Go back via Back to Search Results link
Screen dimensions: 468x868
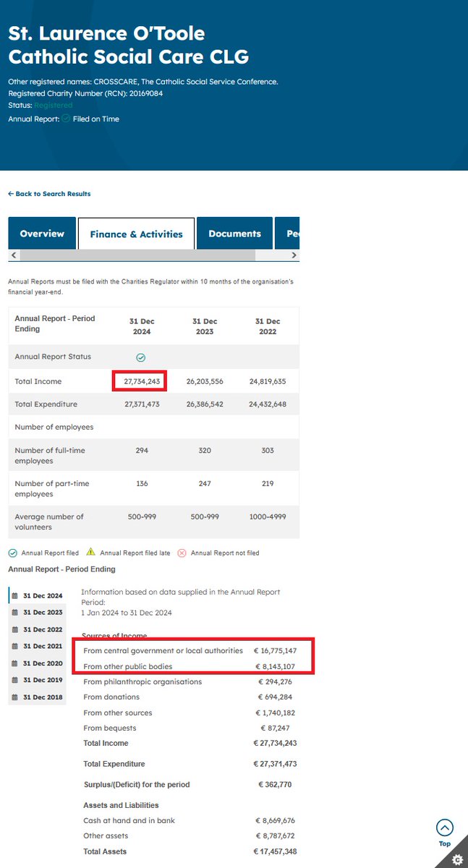[49, 194]
